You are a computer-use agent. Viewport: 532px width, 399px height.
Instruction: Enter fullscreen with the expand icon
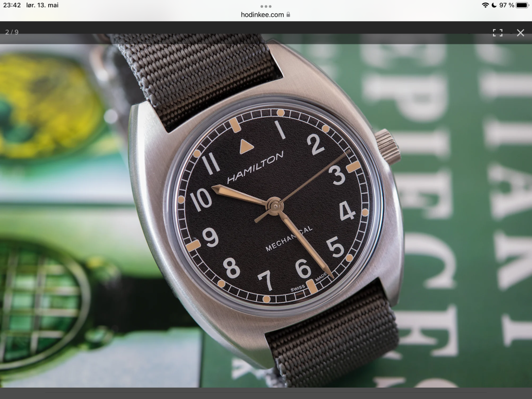pos(498,33)
